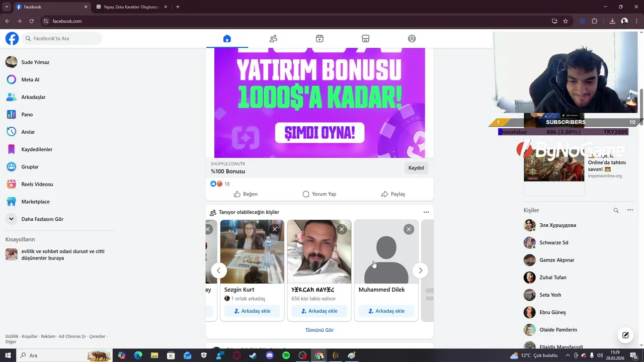Click the SHUFFLE.COM/TR ad link text

pos(228,164)
